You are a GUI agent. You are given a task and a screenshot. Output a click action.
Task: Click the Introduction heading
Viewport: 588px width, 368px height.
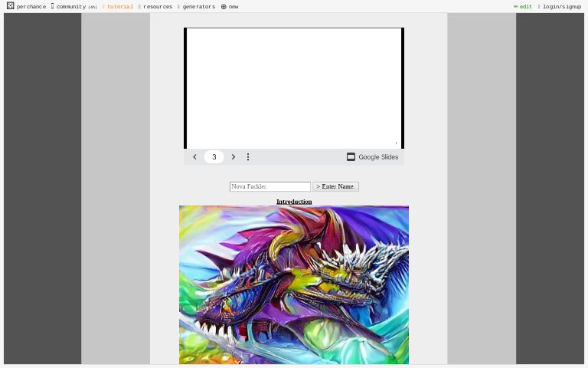[x=294, y=202]
